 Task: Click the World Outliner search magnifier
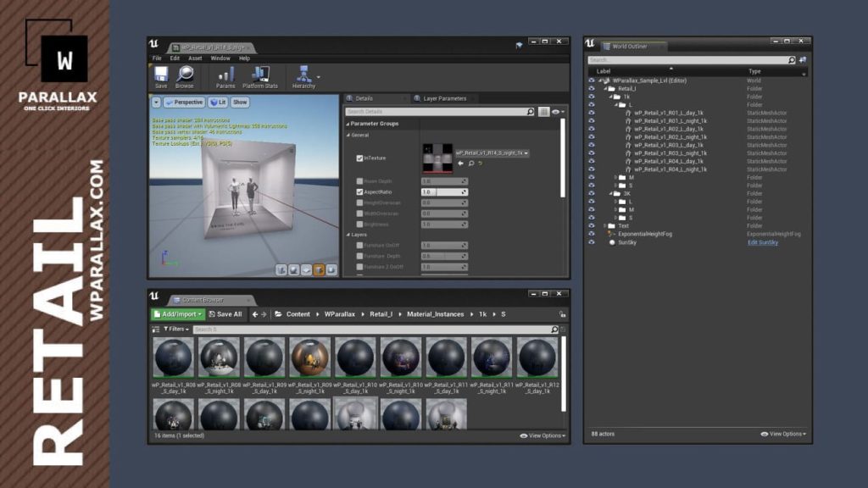pyautogui.click(x=792, y=60)
